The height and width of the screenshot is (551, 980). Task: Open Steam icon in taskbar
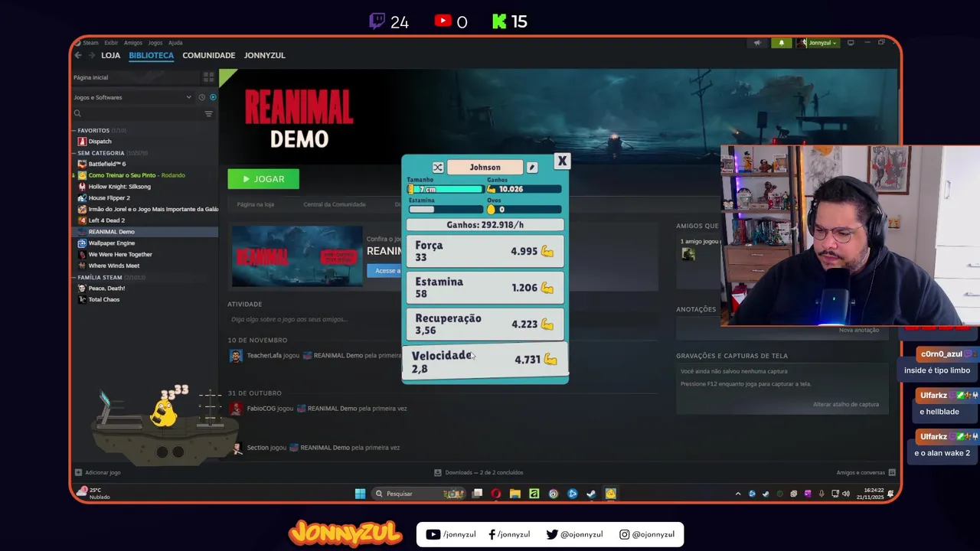click(591, 494)
